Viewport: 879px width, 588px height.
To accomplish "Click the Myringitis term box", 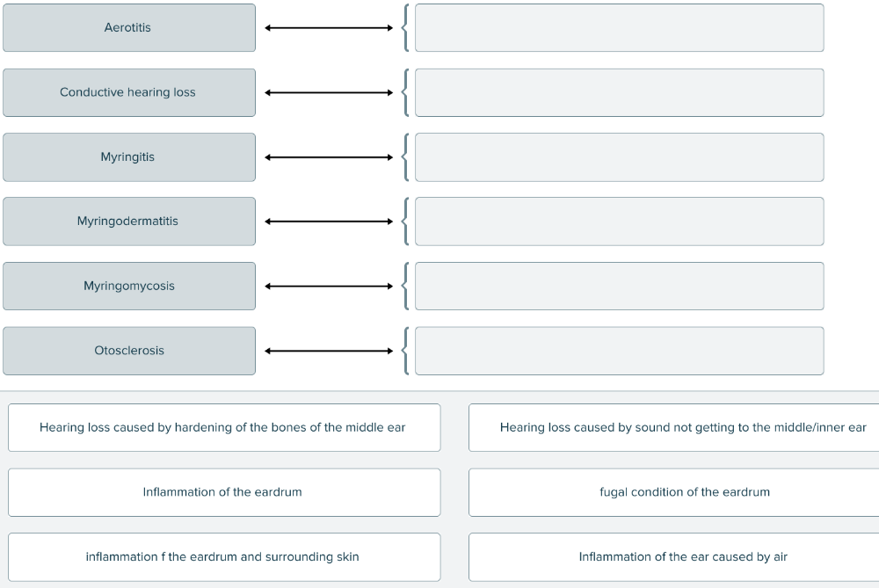I will click(128, 157).
